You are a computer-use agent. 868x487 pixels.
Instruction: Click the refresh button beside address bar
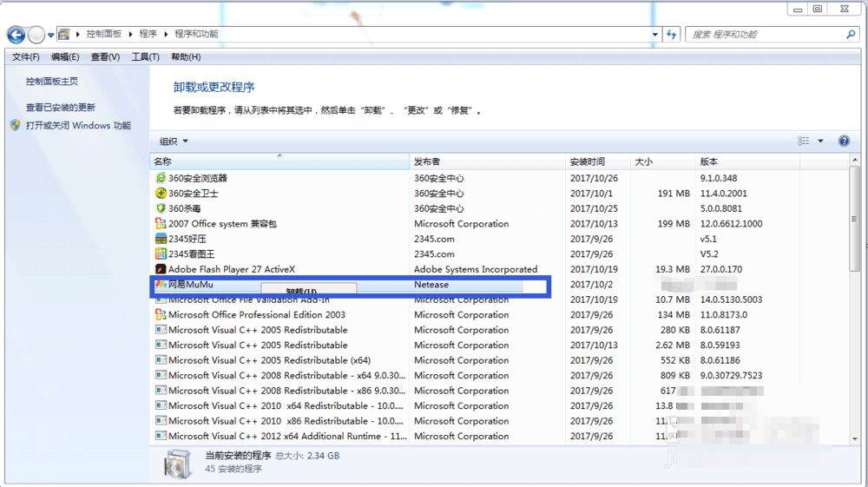click(x=672, y=35)
